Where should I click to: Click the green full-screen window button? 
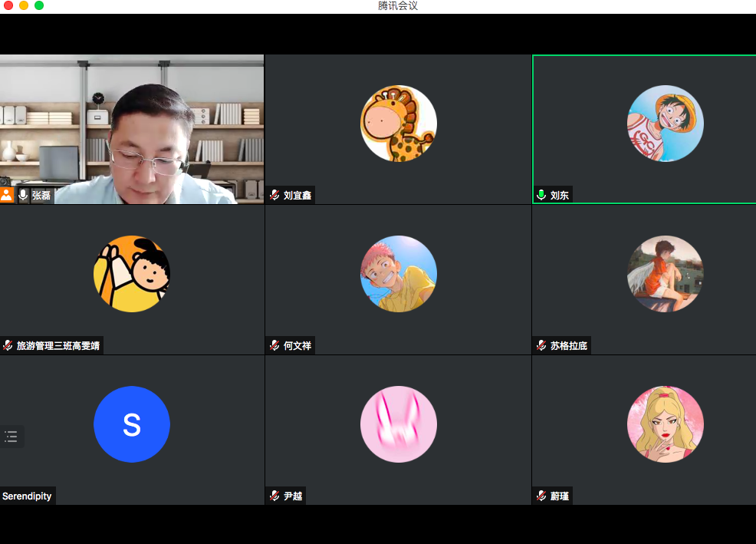tap(39, 5)
